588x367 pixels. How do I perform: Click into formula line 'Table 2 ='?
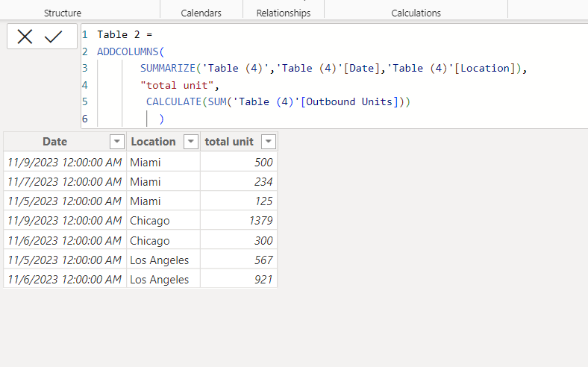125,34
